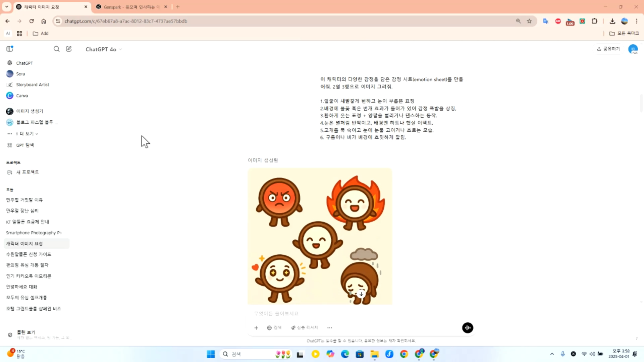Expand the ChatGPT 4o model dropdown
This screenshot has width=644, height=362.
pos(104,49)
